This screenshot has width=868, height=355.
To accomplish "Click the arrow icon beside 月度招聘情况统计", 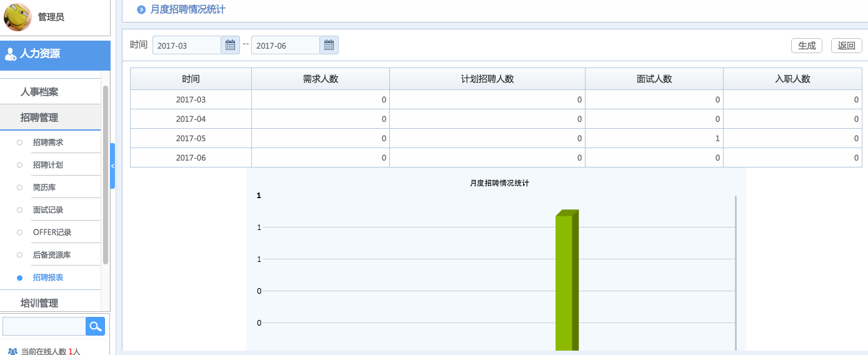I will [x=141, y=9].
